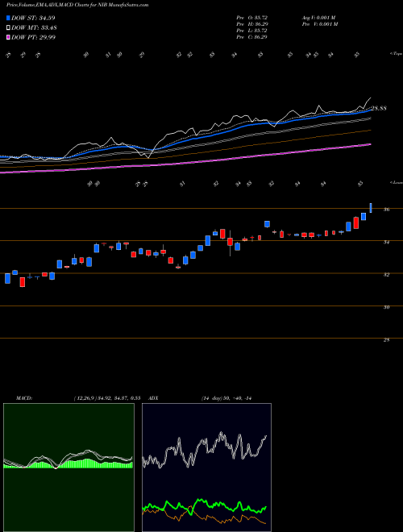This screenshot has height=532, width=403.
Task: Click the latest blue candlestick near 36
Action: (x=371, y=208)
